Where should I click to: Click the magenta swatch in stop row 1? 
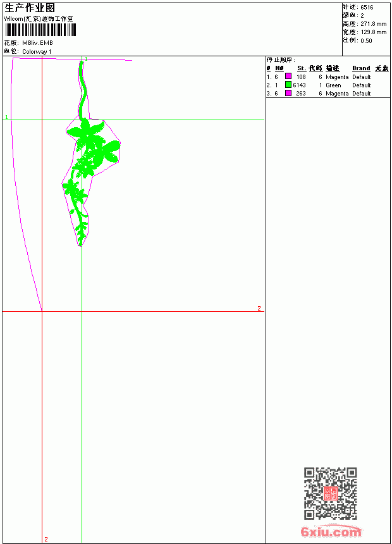[288, 77]
